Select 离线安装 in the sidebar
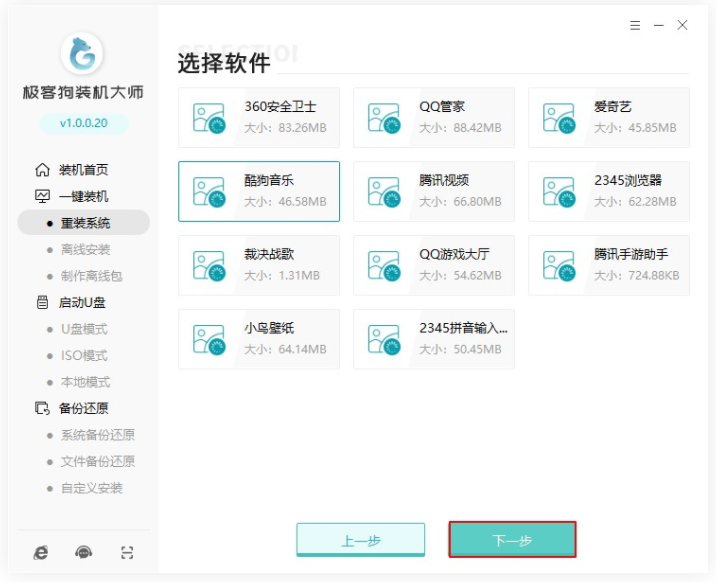This screenshot has height=582, width=716. pos(85,249)
